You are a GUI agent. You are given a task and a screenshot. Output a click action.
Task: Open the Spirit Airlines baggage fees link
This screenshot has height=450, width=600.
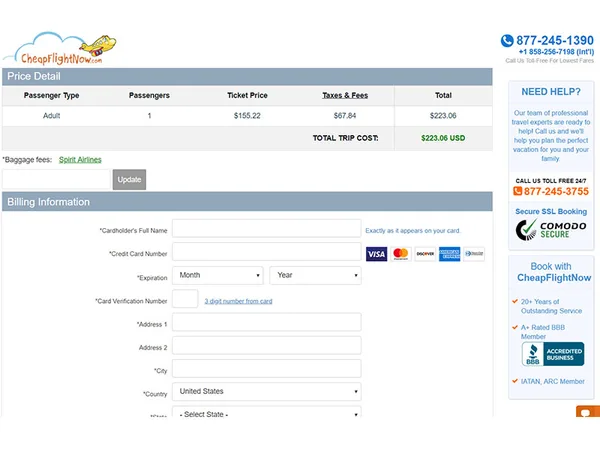click(x=80, y=159)
